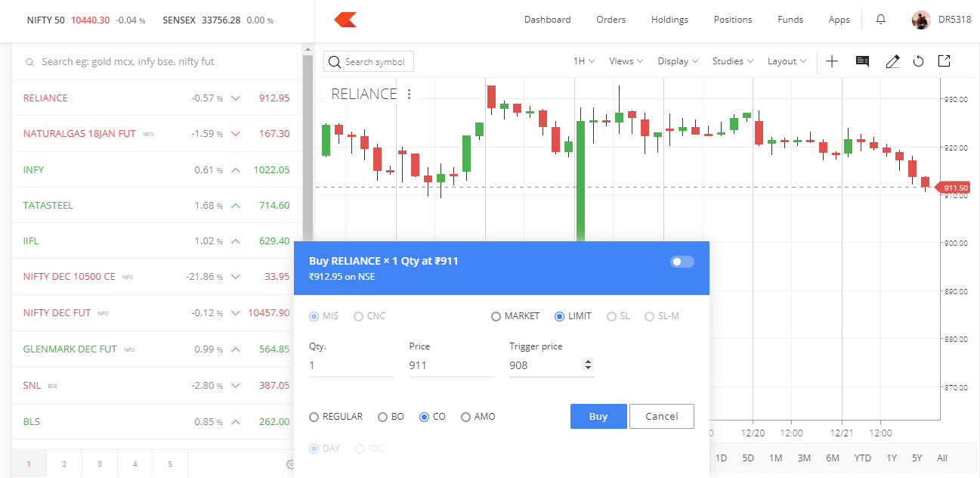
Task: Open the notifications bell
Action: pos(880,20)
